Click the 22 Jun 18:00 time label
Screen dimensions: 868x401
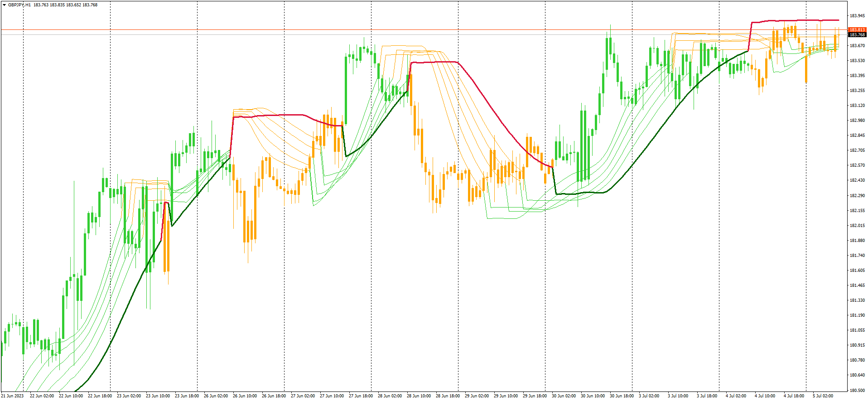click(100, 396)
